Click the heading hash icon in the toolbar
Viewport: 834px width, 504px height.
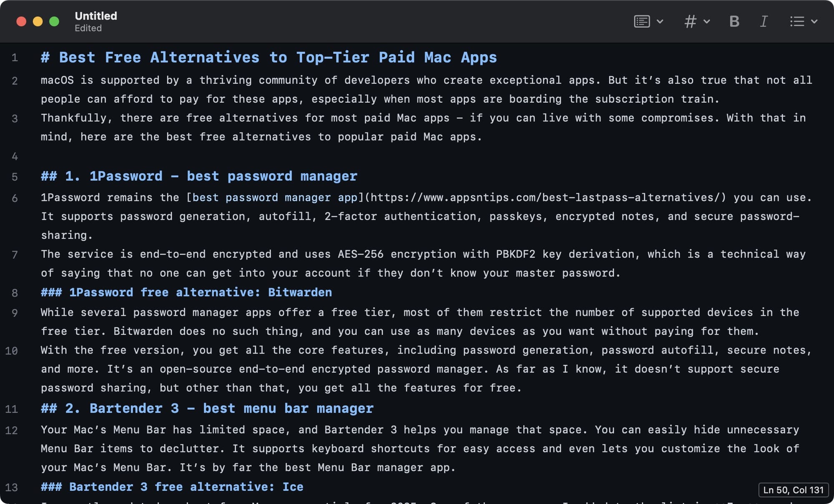pos(691,21)
